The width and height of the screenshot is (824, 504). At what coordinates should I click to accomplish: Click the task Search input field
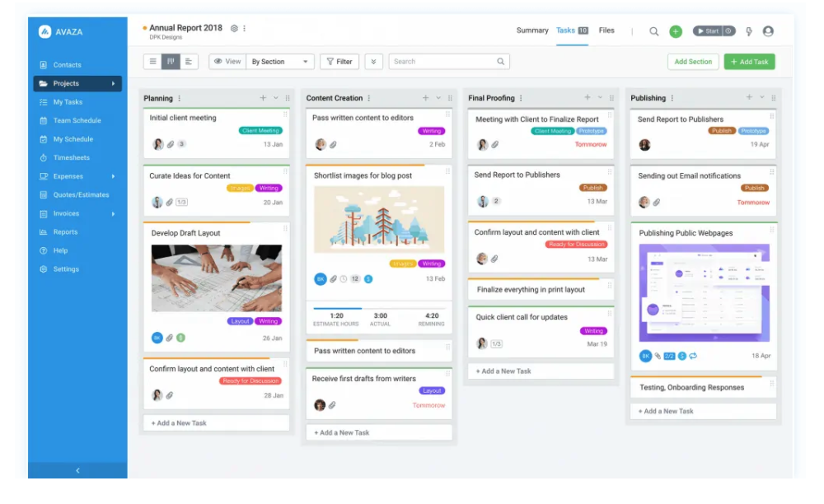tap(443, 62)
